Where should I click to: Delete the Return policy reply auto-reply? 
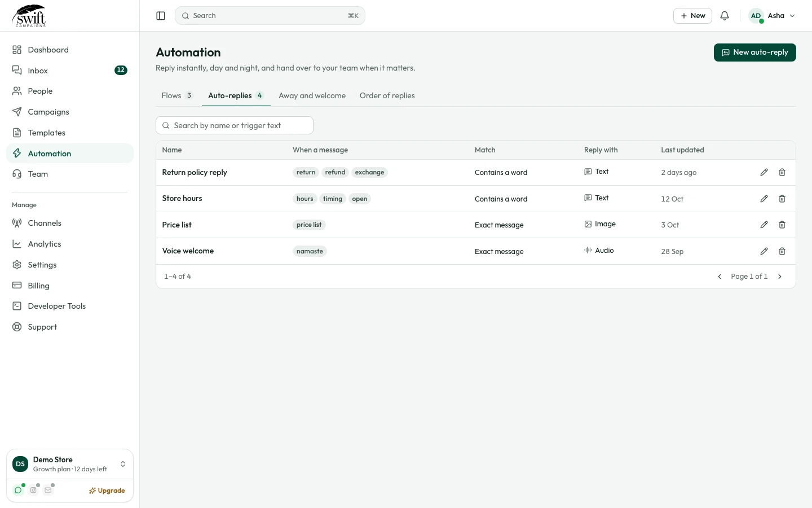(x=782, y=172)
